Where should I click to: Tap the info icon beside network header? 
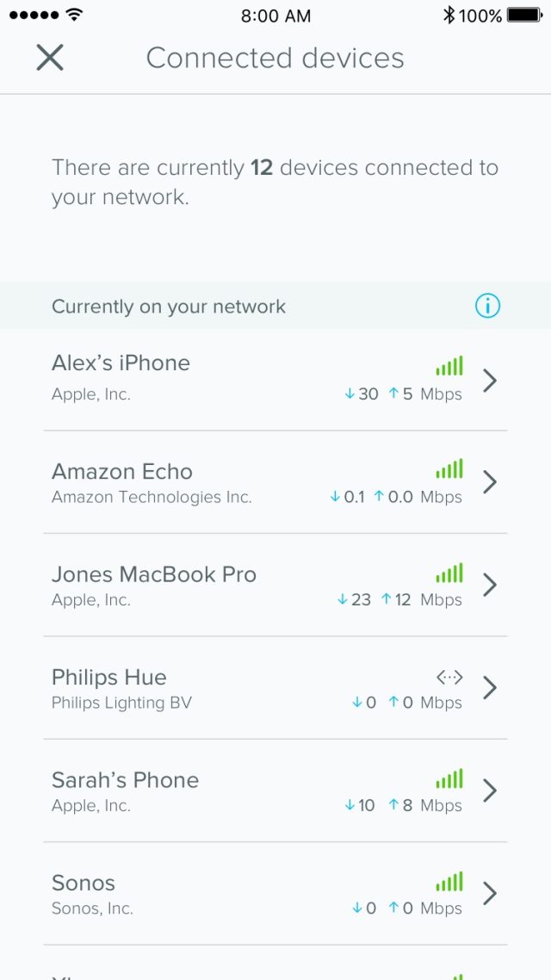pos(487,306)
